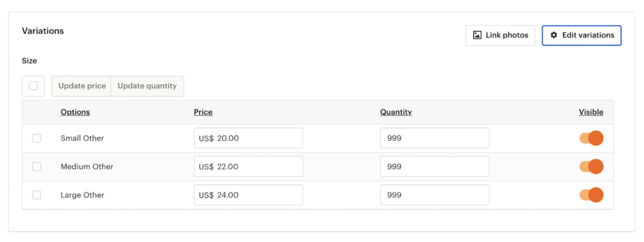644x242 pixels.
Task: Open the Link photos button
Action: [500, 35]
